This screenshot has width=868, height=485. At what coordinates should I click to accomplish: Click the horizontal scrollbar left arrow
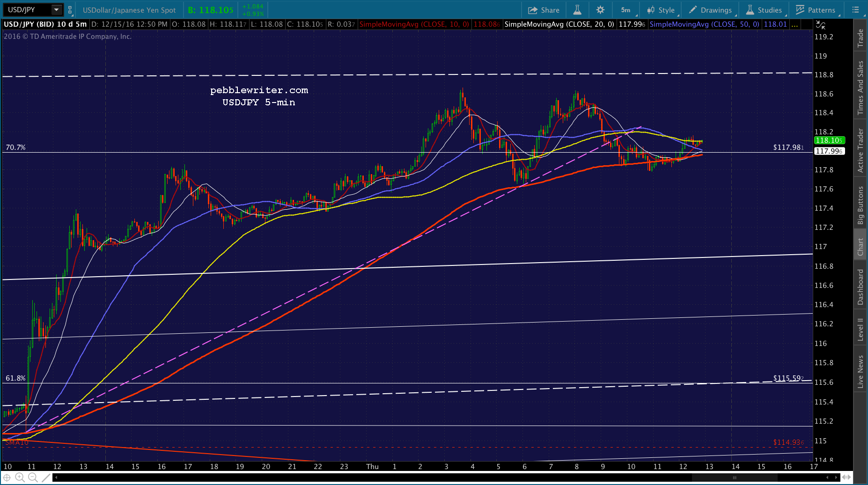pyautogui.click(x=56, y=478)
